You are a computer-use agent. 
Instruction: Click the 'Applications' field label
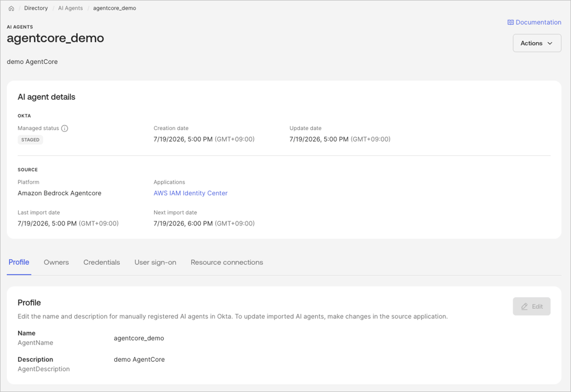170,182
